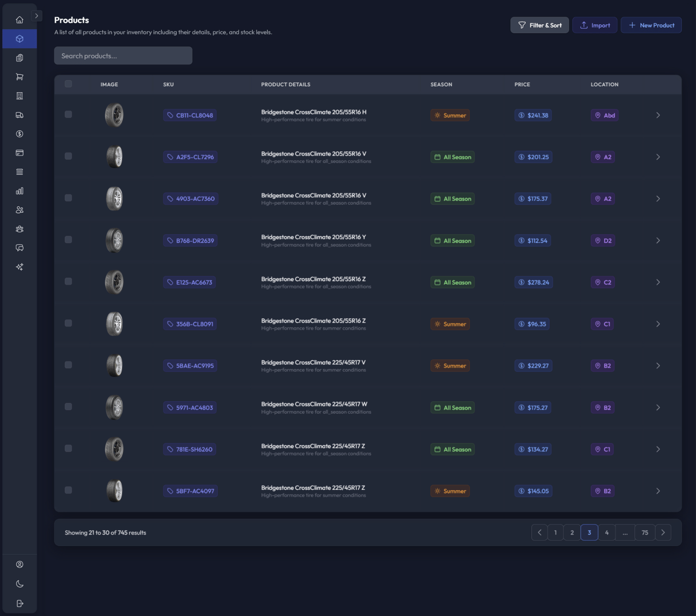
Task: Open the stacked list sidebar icon
Action: 19,172
